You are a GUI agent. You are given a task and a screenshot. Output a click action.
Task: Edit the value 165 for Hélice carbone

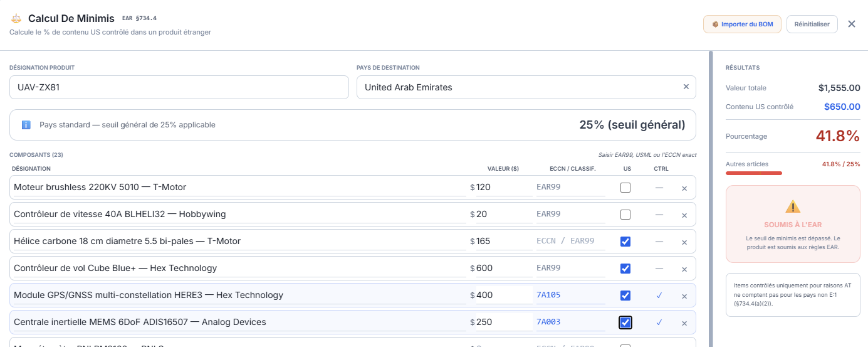[x=503, y=241]
